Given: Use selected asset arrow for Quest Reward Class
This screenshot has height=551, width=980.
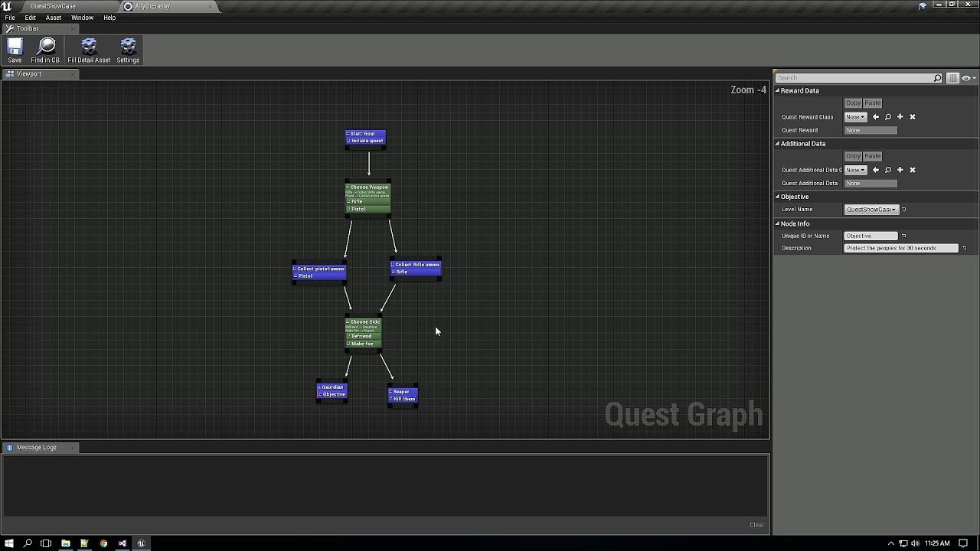Looking at the screenshot, I should [876, 117].
